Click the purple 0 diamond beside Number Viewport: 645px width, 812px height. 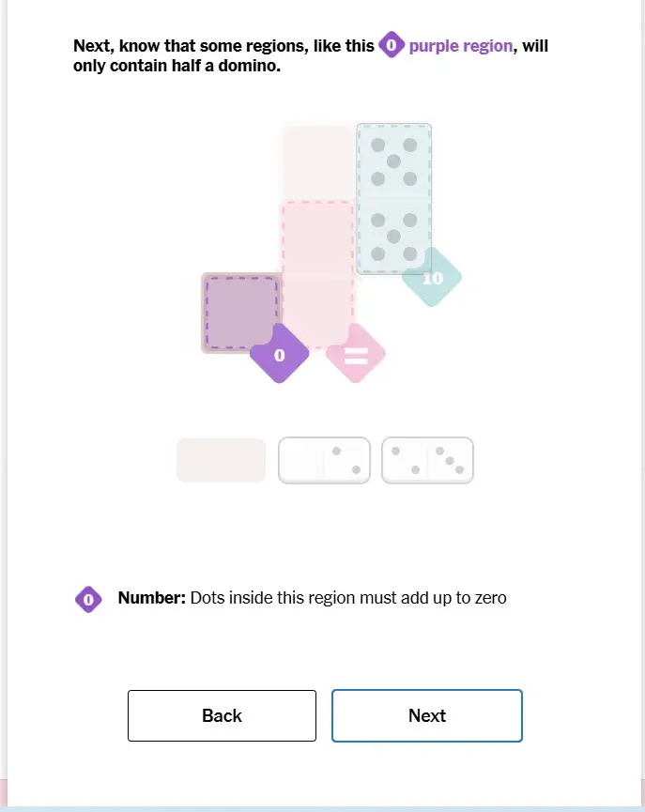pyautogui.click(x=88, y=599)
